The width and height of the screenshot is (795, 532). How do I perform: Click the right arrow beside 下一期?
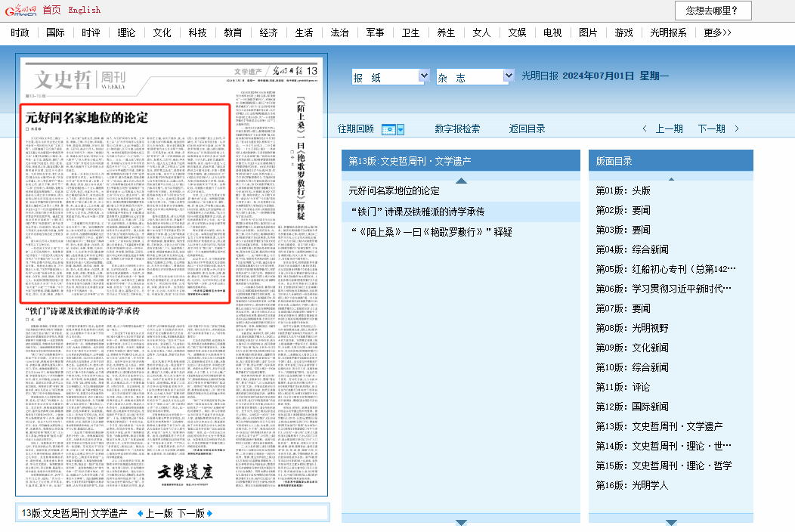[738, 129]
